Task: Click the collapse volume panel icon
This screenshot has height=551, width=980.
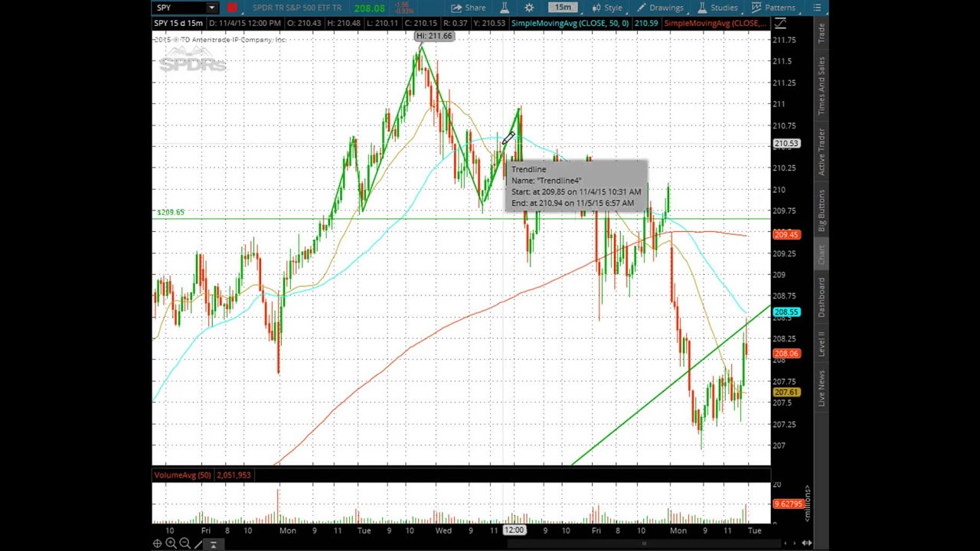Action: (x=213, y=544)
